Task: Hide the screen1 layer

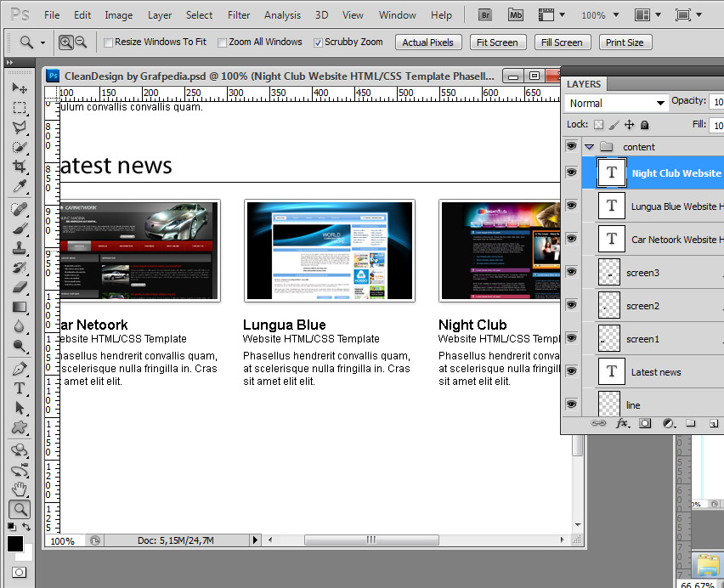Action: pyautogui.click(x=571, y=338)
